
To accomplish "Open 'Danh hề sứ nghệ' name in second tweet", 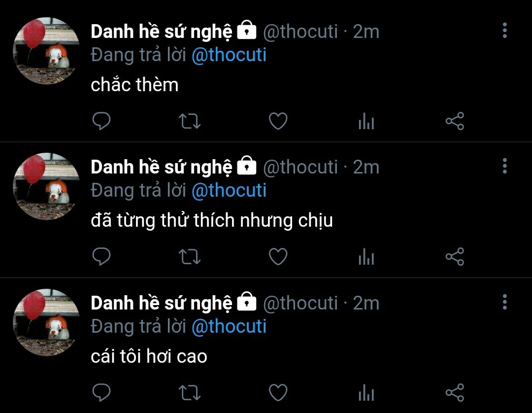I will tap(162, 167).
